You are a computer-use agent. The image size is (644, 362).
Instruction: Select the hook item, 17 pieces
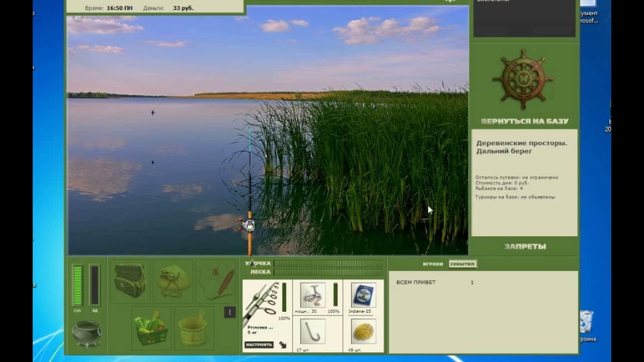tap(312, 331)
